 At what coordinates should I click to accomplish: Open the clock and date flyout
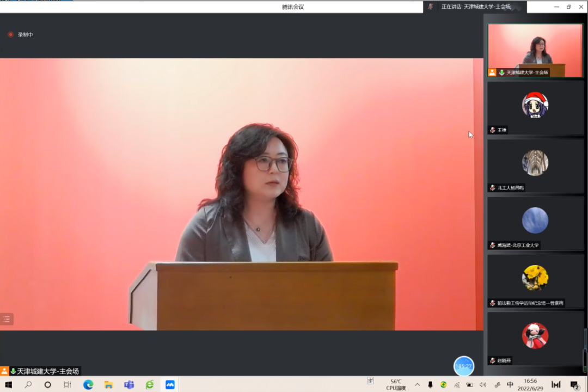point(530,384)
